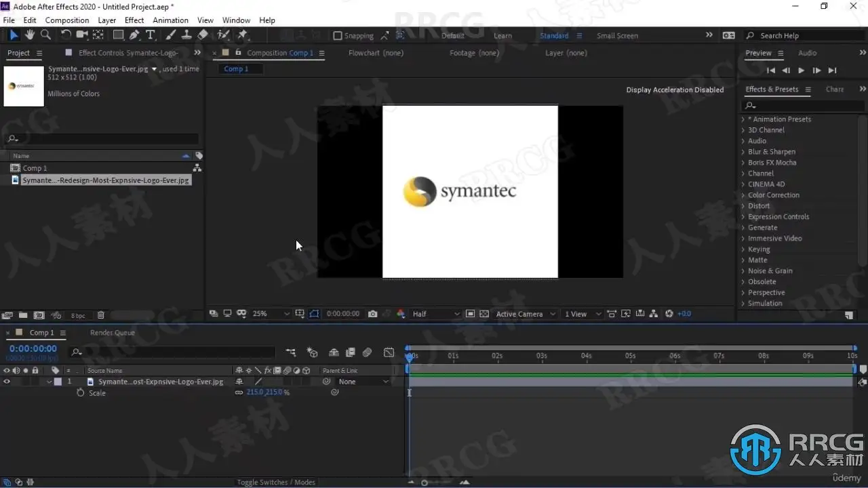Open the Graph Editor in timeline

[389, 352]
